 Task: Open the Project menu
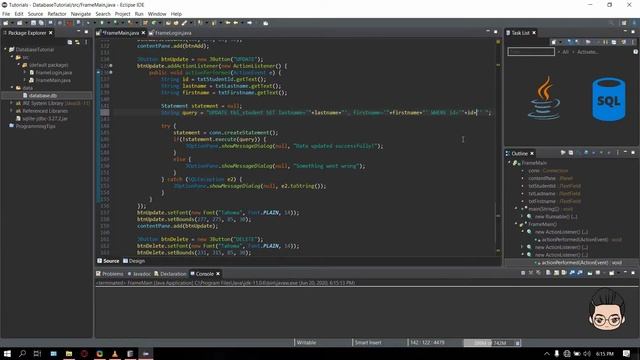[122, 14]
